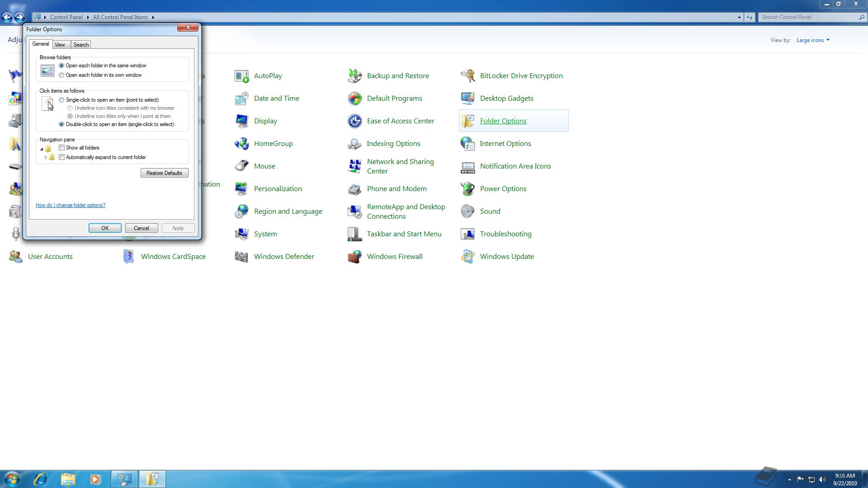Click the Power Options icon
Viewport: 868px width, 488px height.
[468, 189]
